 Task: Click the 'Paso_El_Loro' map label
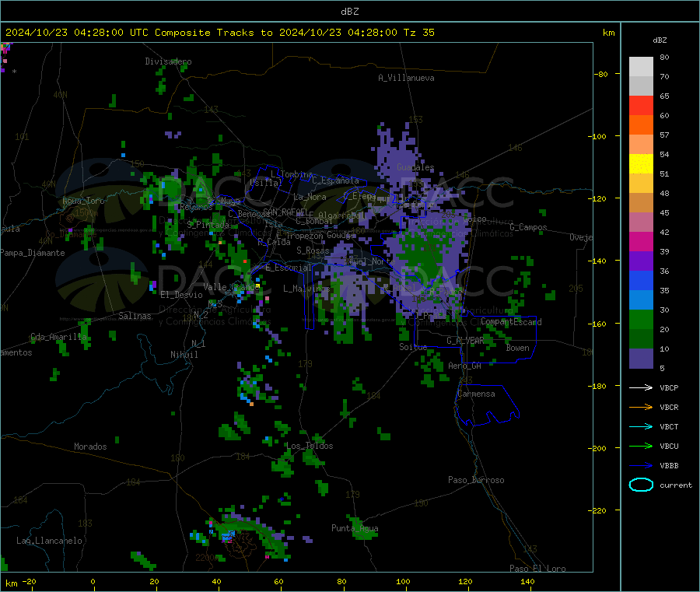(537, 569)
